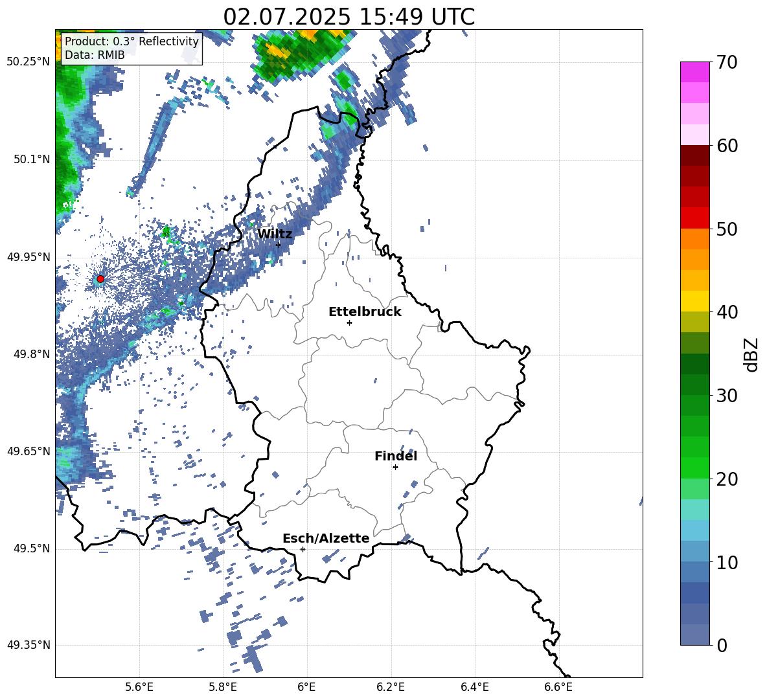This screenshot has width=767, height=700.
Task: Click the 6°E longitude label
Action: tap(306, 687)
